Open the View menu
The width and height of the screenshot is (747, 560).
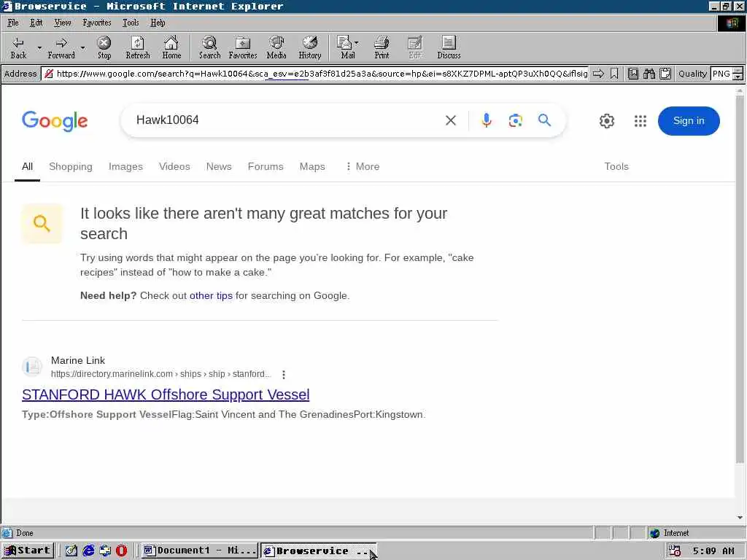click(63, 23)
